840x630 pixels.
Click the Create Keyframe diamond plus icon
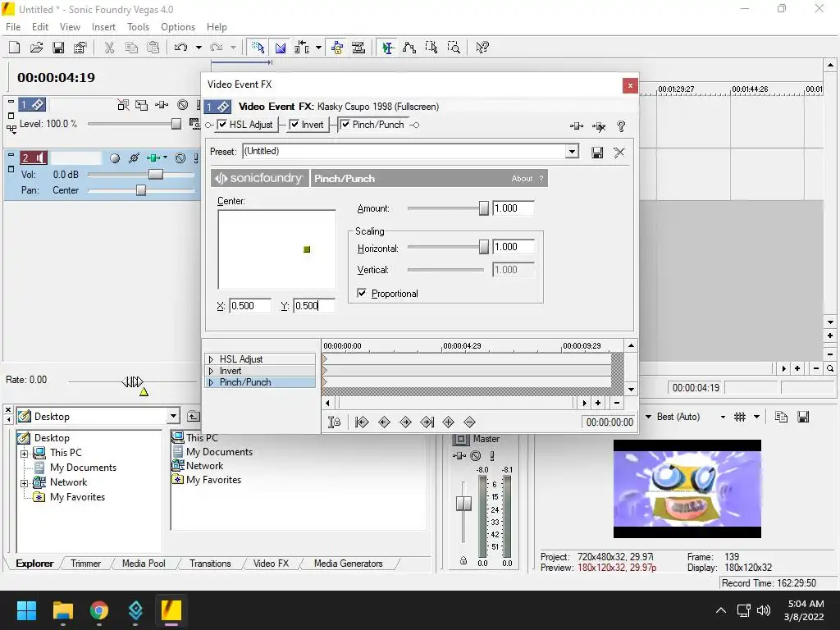[449, 422]
